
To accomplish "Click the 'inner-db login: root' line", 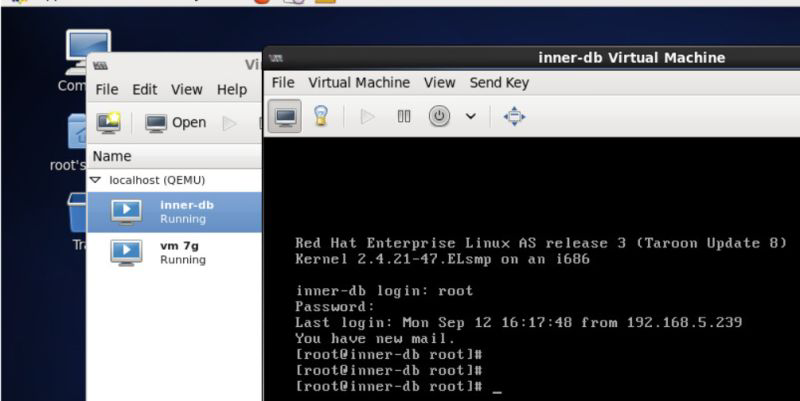I will pos(384,291).
